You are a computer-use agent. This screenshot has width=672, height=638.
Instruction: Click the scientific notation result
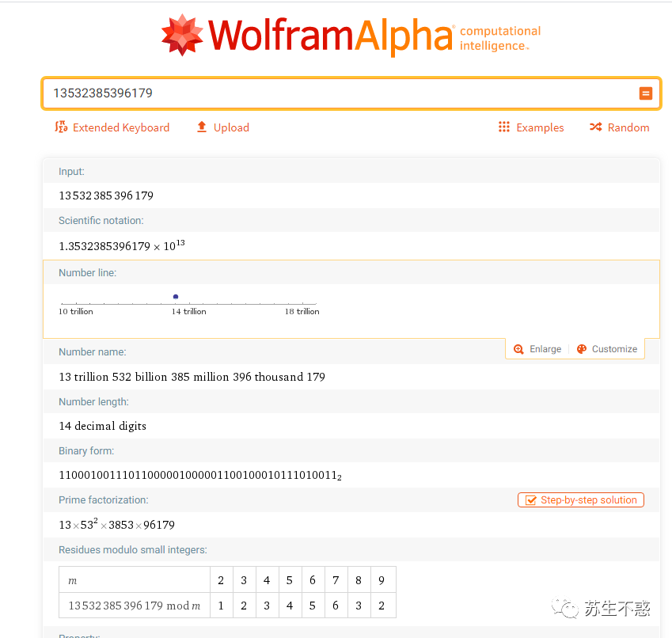[x=122, y=245]
